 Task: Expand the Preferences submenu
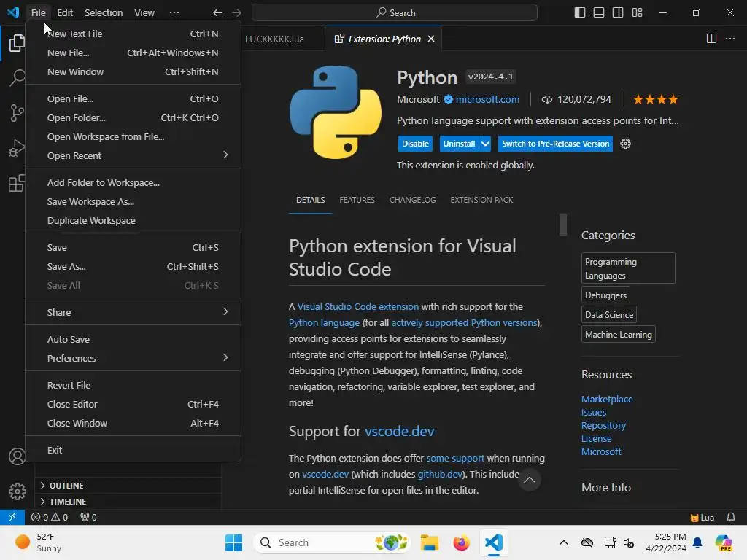tap(133, 358)
